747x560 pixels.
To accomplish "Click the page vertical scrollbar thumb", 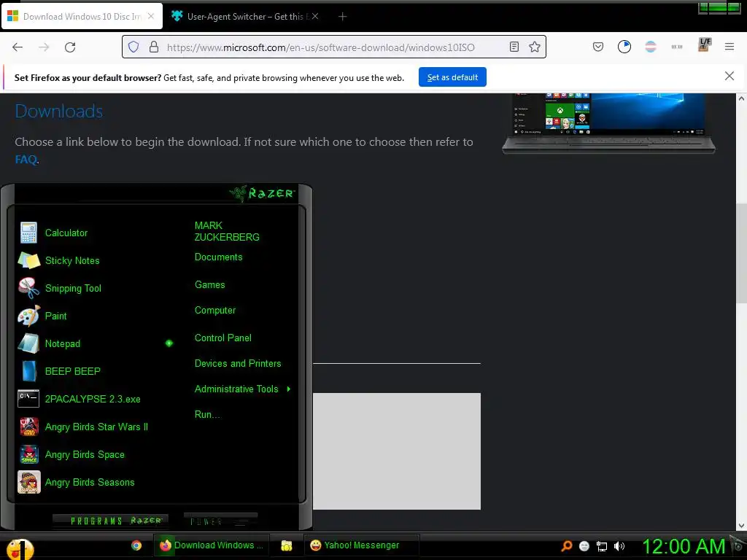I will click(x=741, y=252).
